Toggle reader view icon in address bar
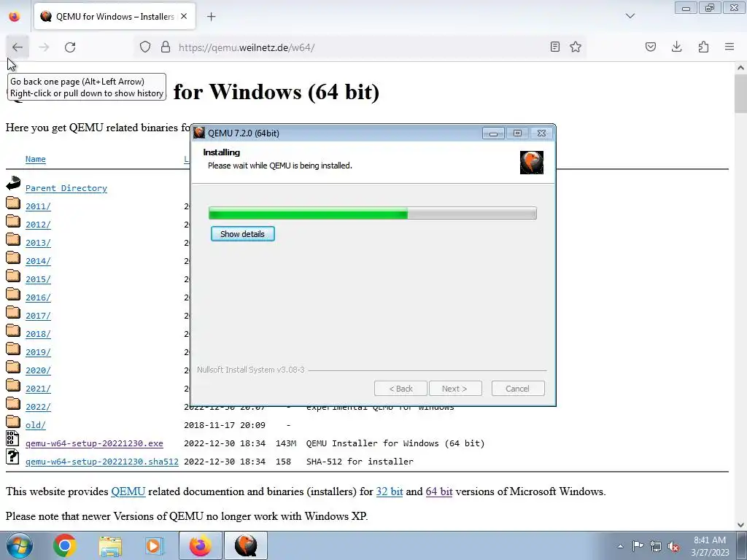This screenshot has height=560, width=747. (x=555, y=47)
